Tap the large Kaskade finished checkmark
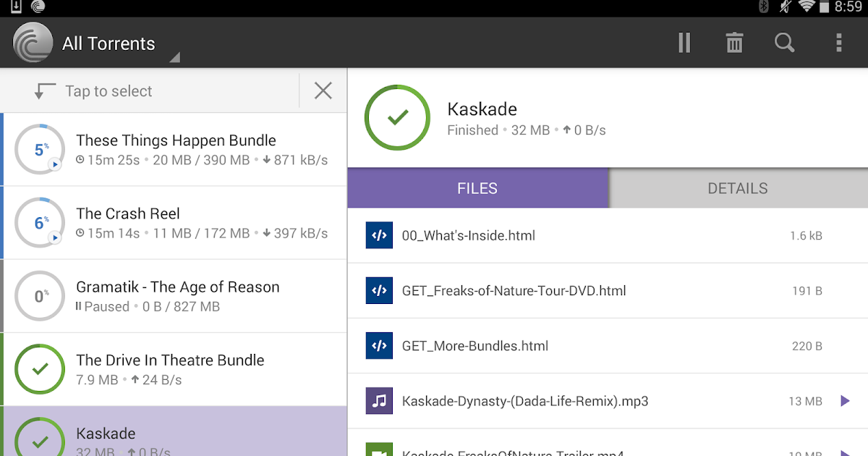This screenshot has width=868, height=456. [x=397, y=118]
